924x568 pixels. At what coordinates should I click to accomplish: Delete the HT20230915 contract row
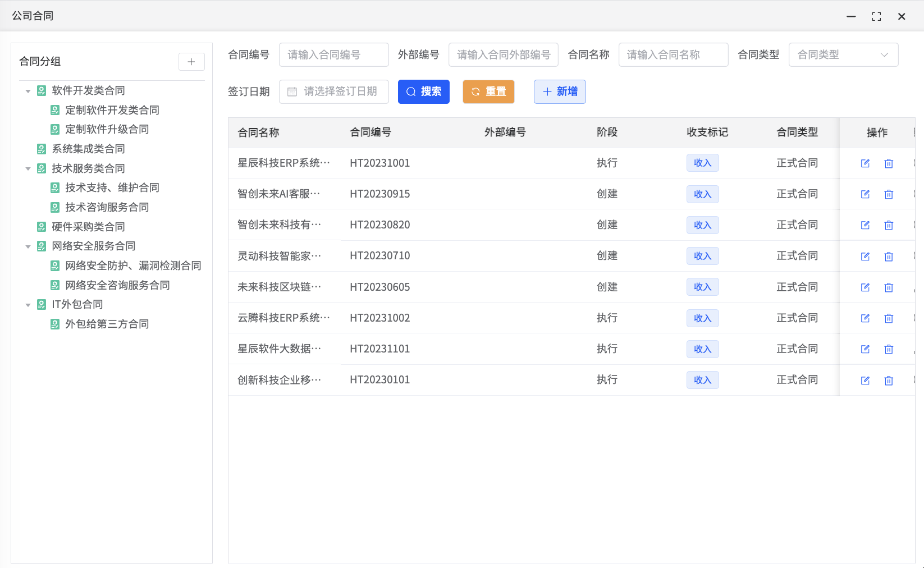pos(889,194)
